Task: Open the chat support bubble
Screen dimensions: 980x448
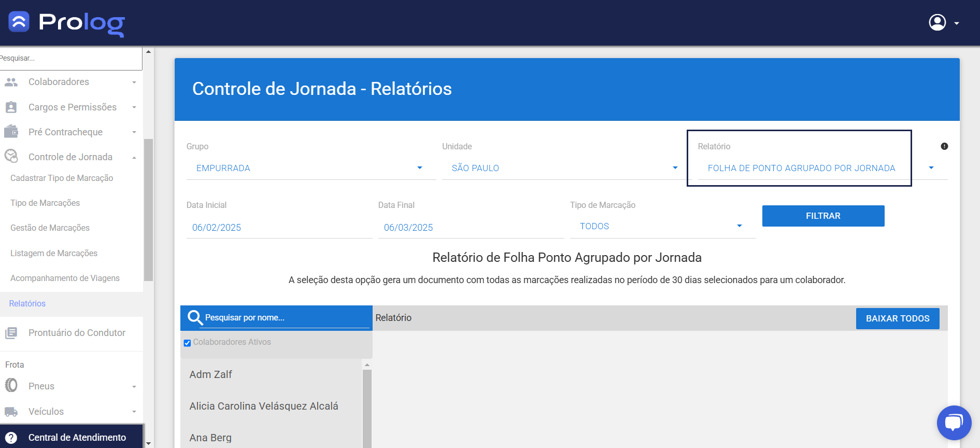Action: click(954, 423)
